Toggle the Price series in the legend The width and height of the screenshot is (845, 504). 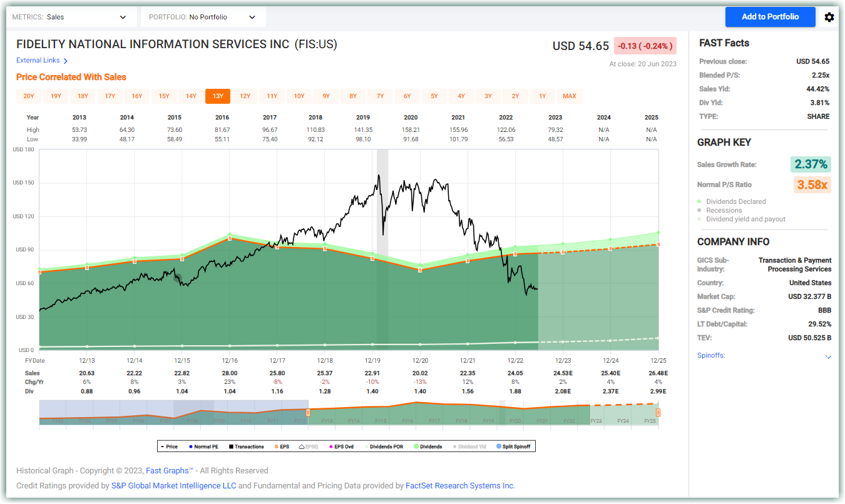(169, 446)
